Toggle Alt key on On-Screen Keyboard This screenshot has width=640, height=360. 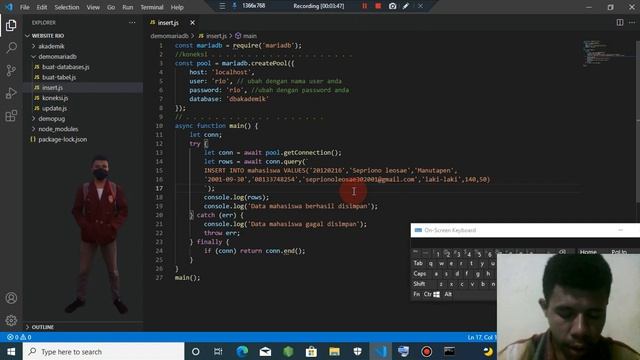click(448, 294)
